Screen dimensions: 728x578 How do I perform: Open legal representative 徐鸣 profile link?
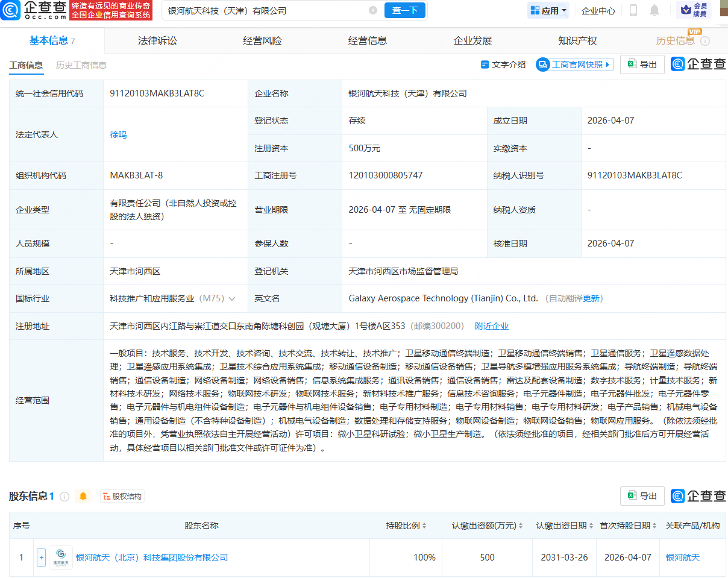(118, 134)
